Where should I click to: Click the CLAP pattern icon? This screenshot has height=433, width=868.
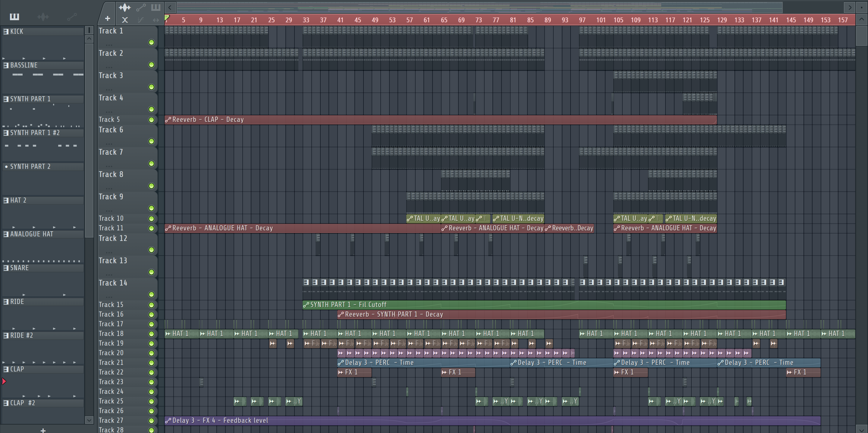point(6,369)
